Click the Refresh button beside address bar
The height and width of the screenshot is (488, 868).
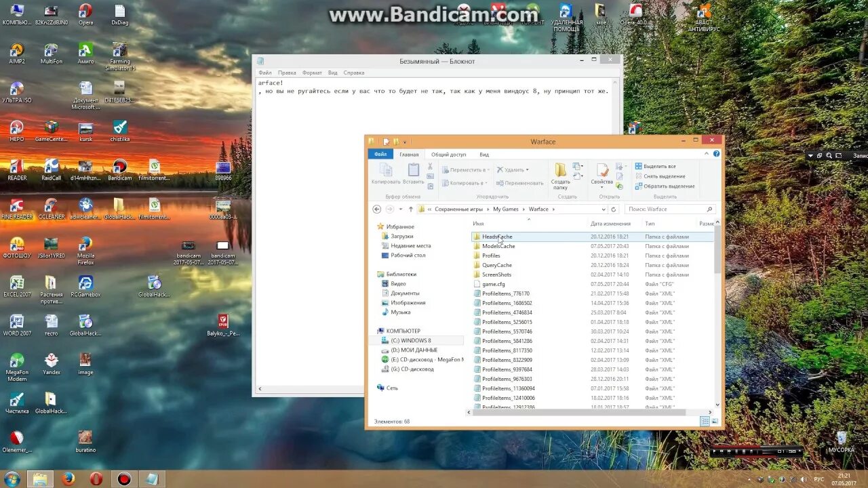point(614,209)
